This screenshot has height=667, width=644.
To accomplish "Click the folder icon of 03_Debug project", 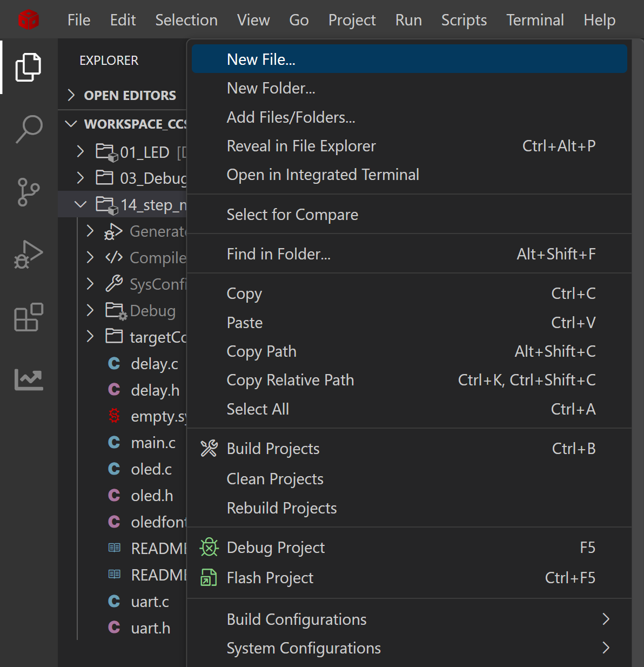I will pos(104,178).
